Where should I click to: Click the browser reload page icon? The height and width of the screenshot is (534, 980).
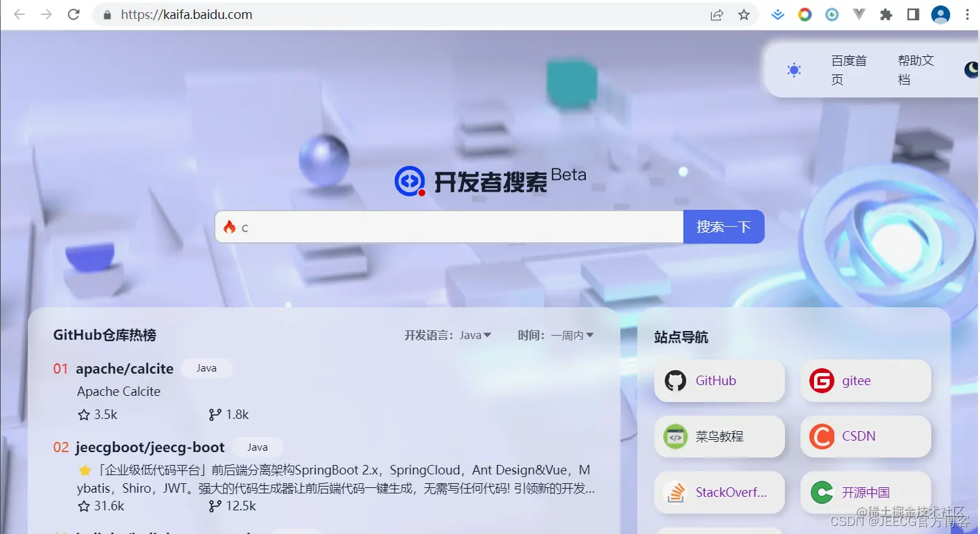coord(74,15)
